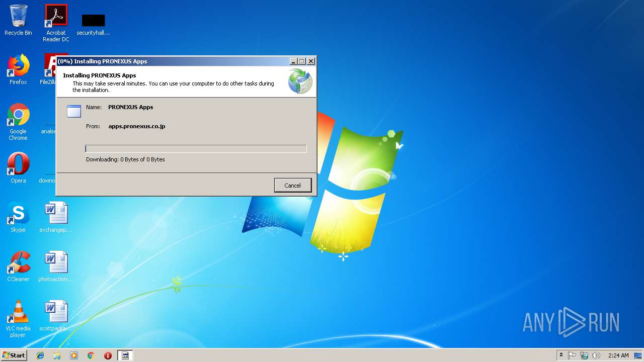
Task: Click the 2:24 AM system clock
Action: (x=618, y=355)
